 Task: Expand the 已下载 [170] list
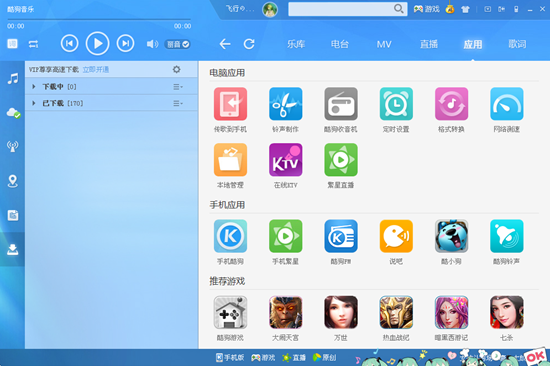point(34,103)
